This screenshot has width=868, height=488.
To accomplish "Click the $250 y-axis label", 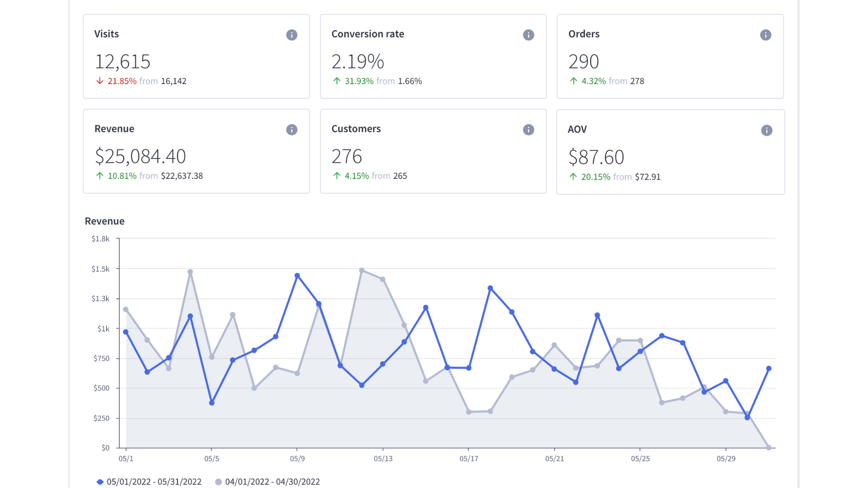I will [101, 418].
